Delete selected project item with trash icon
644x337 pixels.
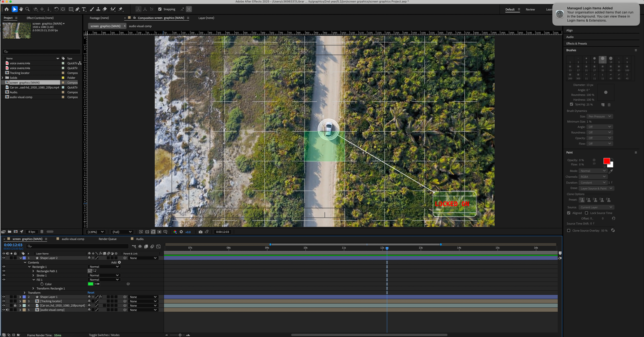pyautogui.click(x=42, y=232)
